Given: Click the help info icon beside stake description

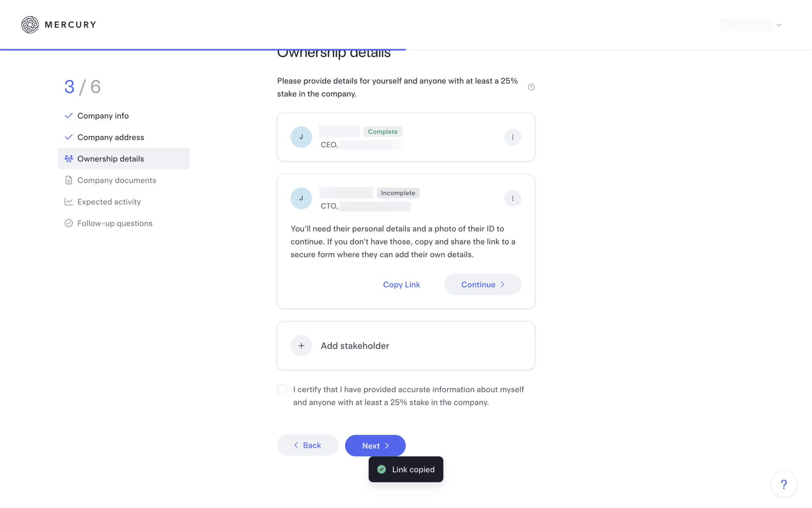Looking at the screenshot, I should coord(531,87).
